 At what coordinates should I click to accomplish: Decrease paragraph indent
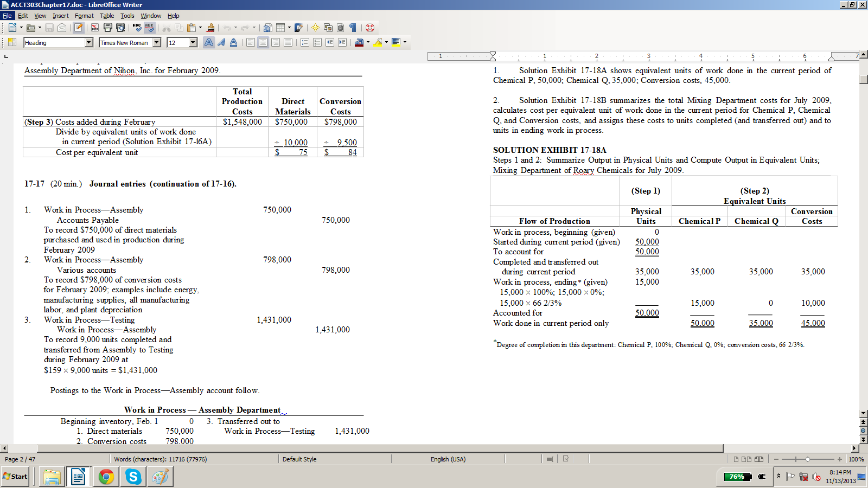point(330,42)
